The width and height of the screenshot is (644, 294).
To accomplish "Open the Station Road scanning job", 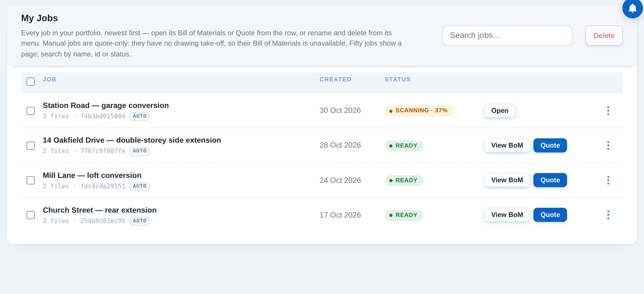I will point(500,111).
